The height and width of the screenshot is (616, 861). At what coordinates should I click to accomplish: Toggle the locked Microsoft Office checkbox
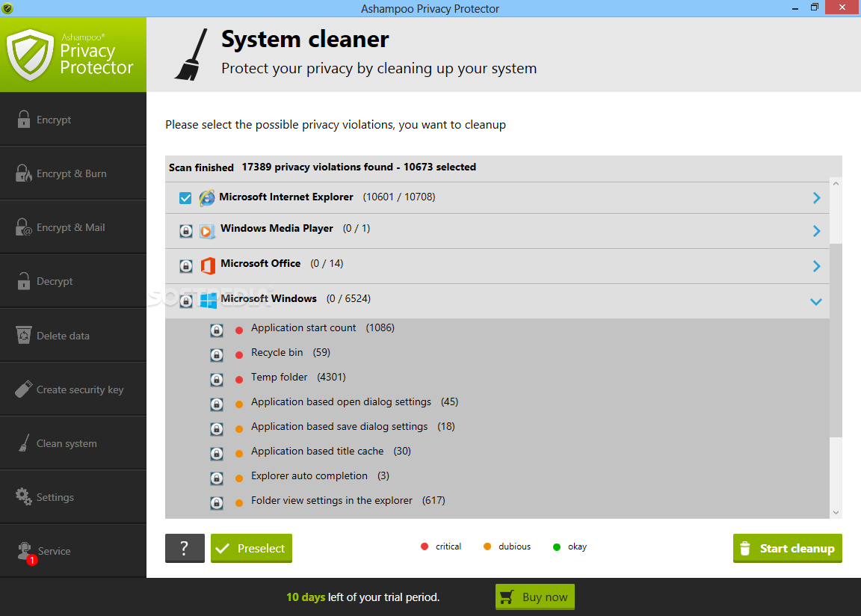click(186, 266)
